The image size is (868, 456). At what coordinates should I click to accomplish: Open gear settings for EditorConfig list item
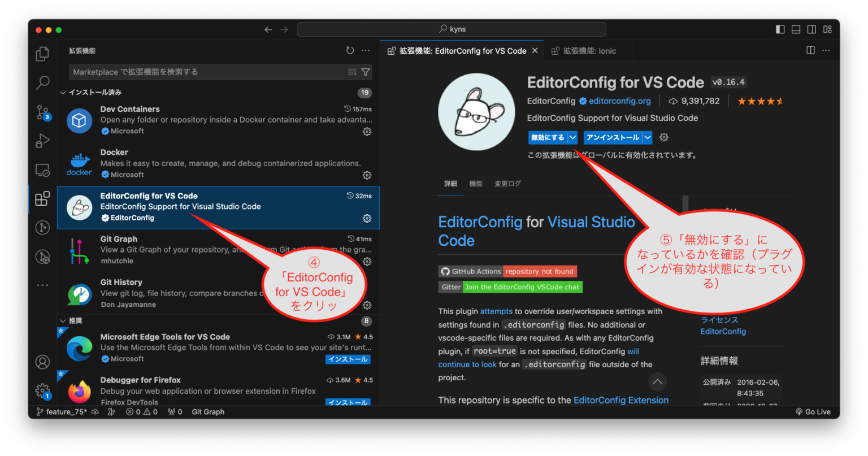(x=367, y=218)
